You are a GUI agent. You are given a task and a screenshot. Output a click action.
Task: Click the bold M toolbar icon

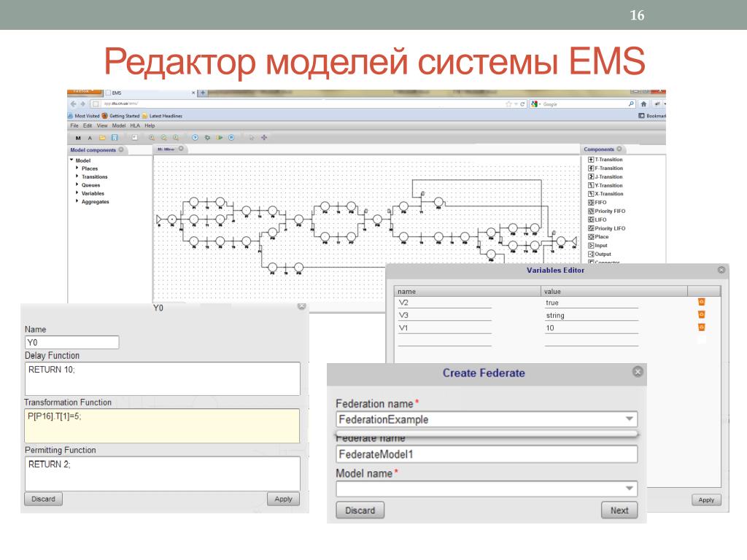[78, 138]
